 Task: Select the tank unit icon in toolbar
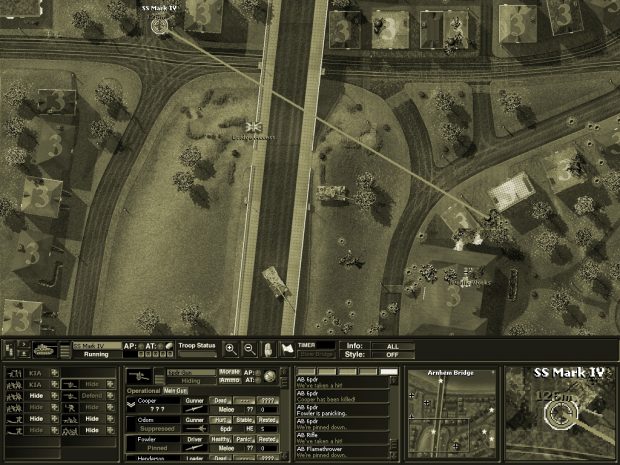[x=45, y=350]
